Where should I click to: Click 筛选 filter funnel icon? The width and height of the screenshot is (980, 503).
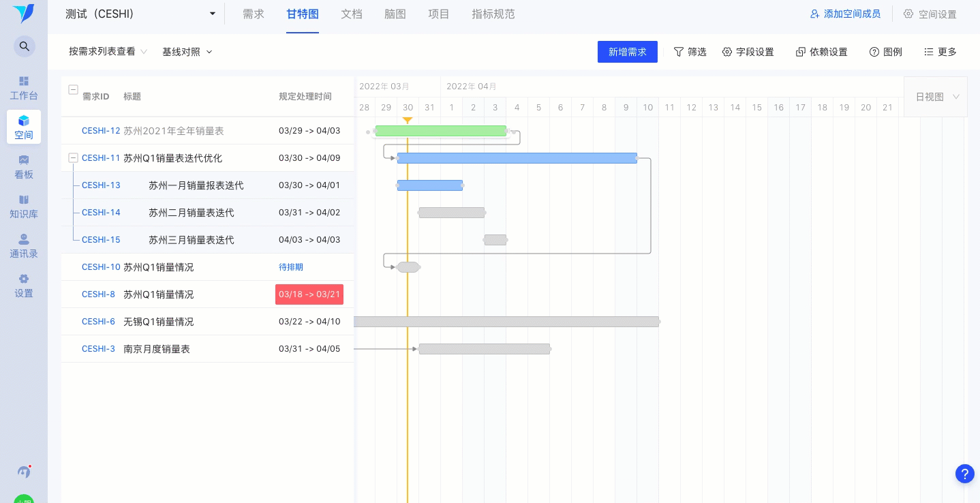[678, 52]
